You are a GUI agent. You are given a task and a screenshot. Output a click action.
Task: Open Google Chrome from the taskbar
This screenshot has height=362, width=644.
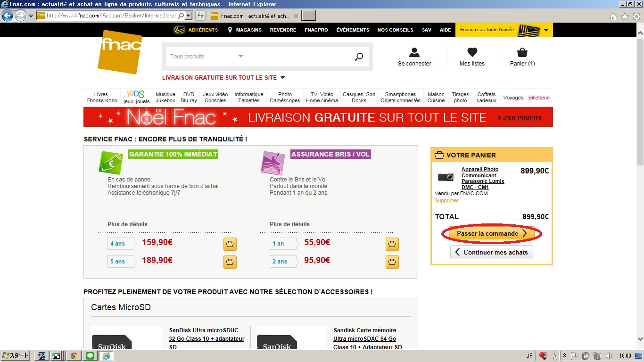[x=74, y=356]
